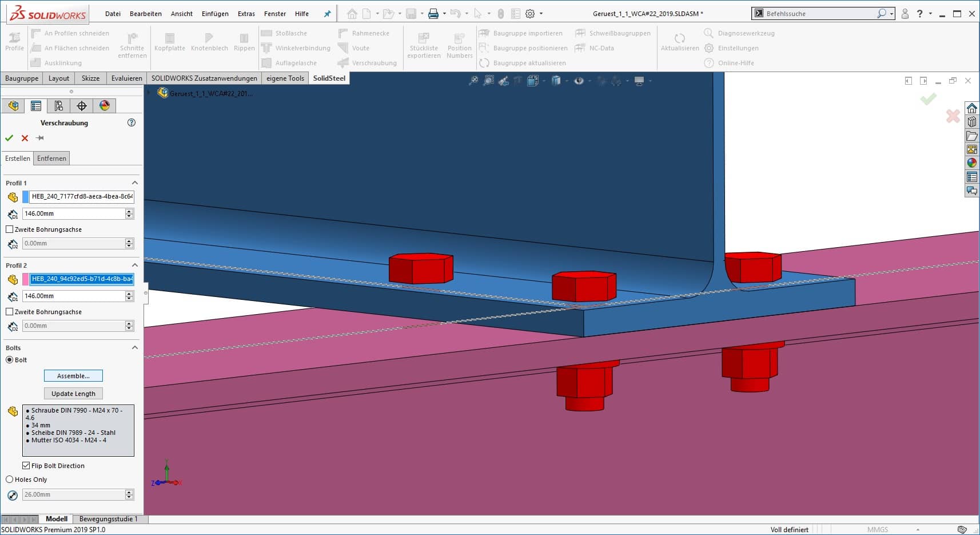Uncheck Flip Bolt Direction

26,466
